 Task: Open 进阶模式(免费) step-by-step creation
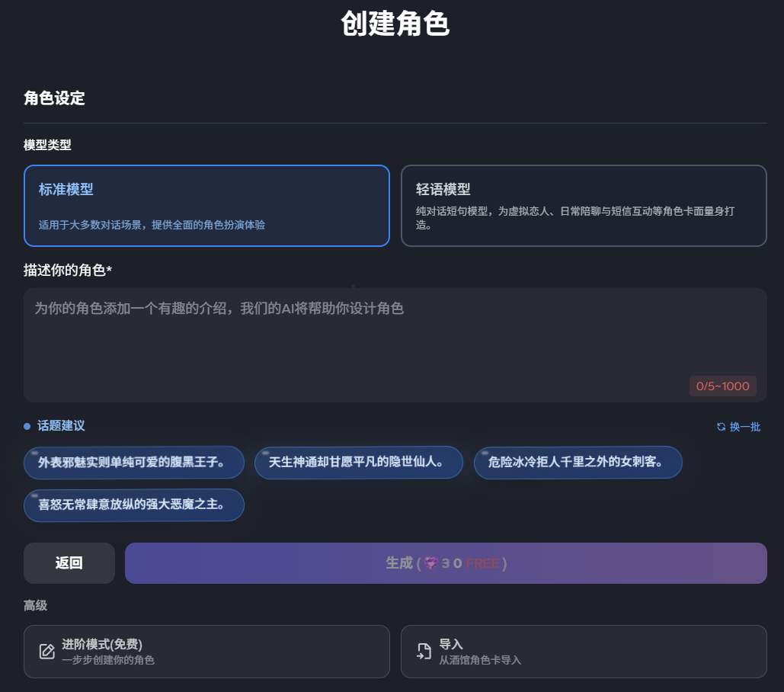pyautogui.click(x=206, y=652)
